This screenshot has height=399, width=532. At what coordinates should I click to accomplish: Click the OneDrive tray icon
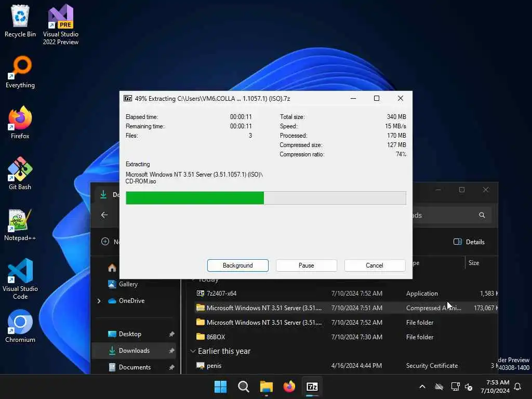(439, 387)
